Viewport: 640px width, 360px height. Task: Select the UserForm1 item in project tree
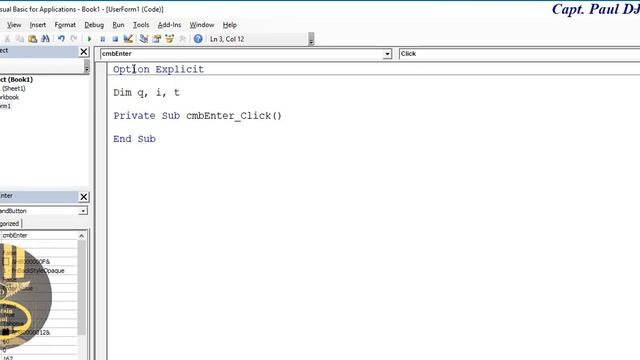(6, 106)
